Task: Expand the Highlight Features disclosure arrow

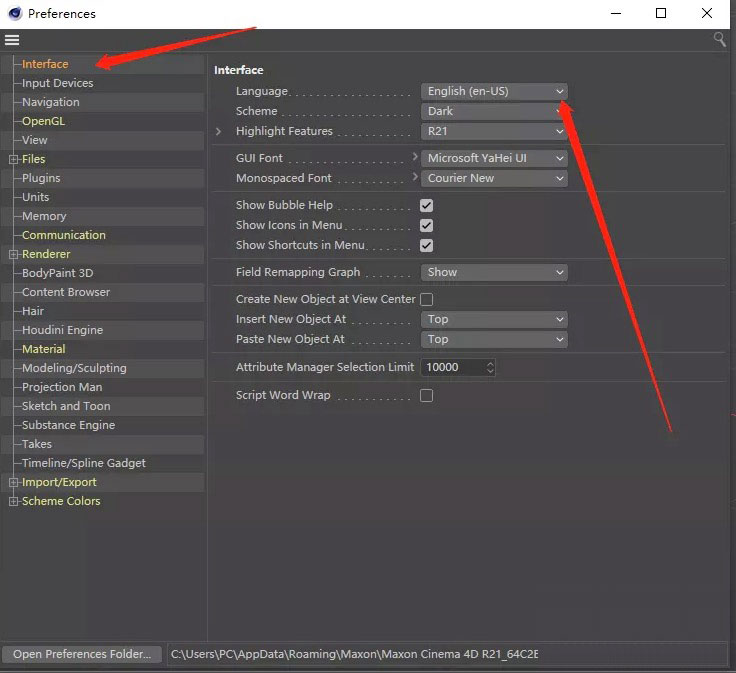Action: click(219, 131)
